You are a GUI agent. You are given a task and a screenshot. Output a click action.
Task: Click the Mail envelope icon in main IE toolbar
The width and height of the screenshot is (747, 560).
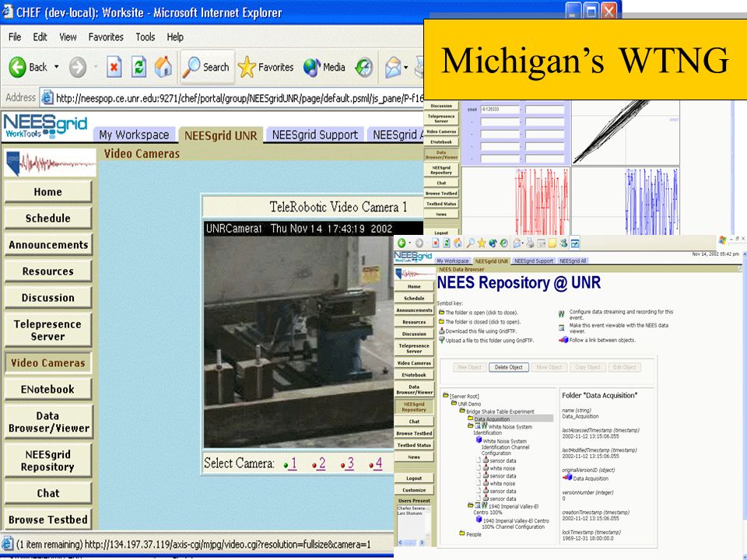pyautogui.click(x=393, y=67)
